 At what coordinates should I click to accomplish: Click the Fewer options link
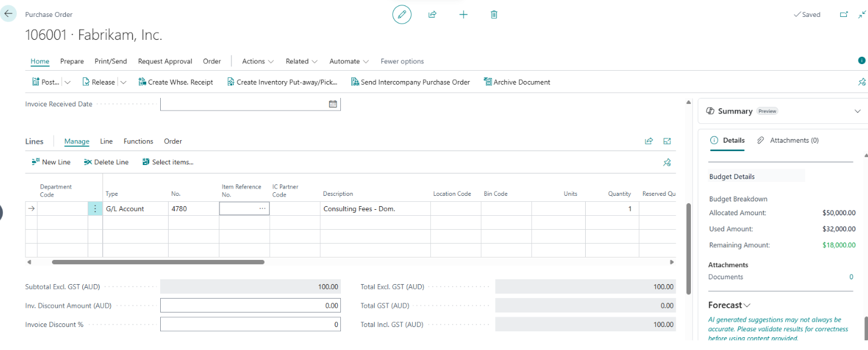click(402, 61)
